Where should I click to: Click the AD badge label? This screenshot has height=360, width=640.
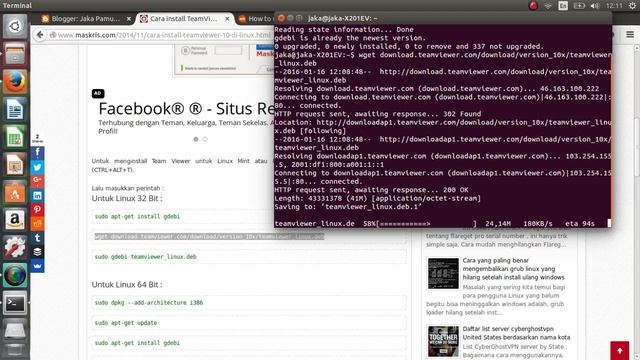[98, 93]
